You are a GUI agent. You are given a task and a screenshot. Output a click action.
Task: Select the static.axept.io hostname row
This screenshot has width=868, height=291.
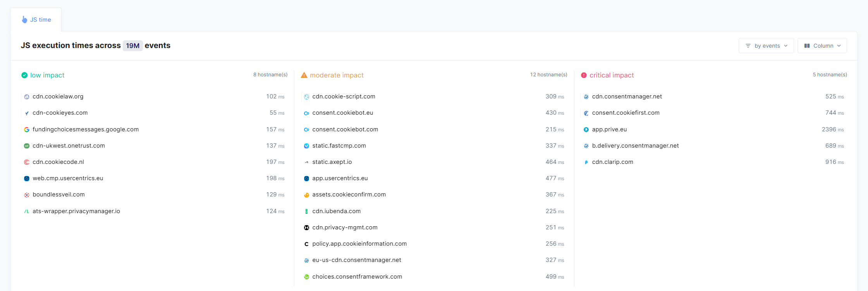click(332, 162)
